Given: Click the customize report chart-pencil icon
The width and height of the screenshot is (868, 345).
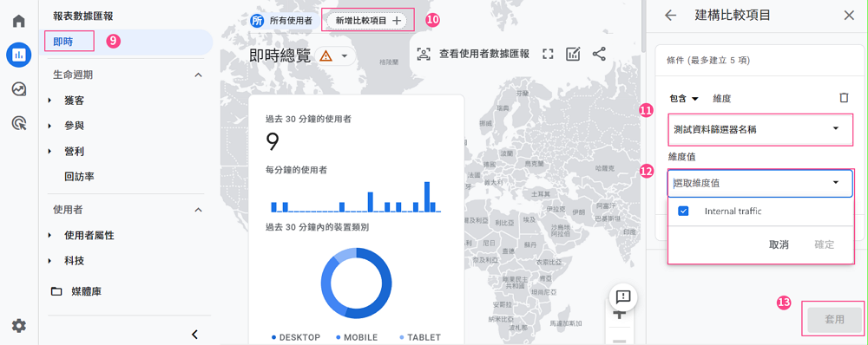Looking at the screenshot, I should point(573,55).
